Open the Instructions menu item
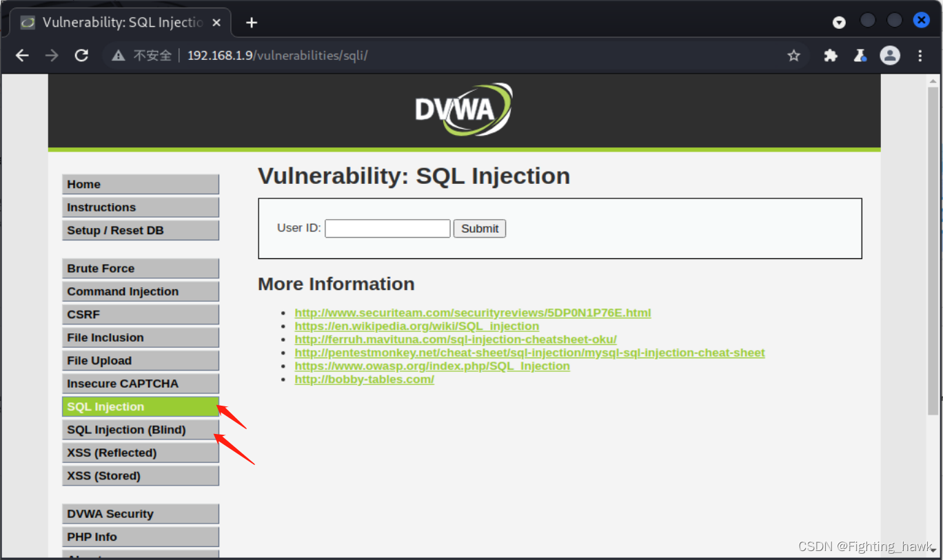The height and width of the screenshot is (560, 943). point(141,207)
